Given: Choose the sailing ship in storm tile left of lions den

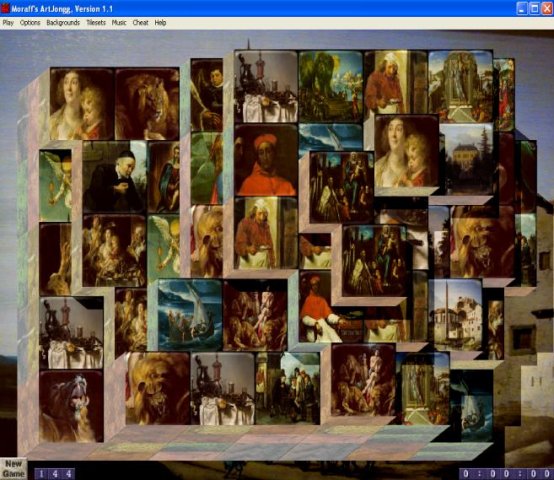Looking at the screenshot, I should tap(190, 315).
